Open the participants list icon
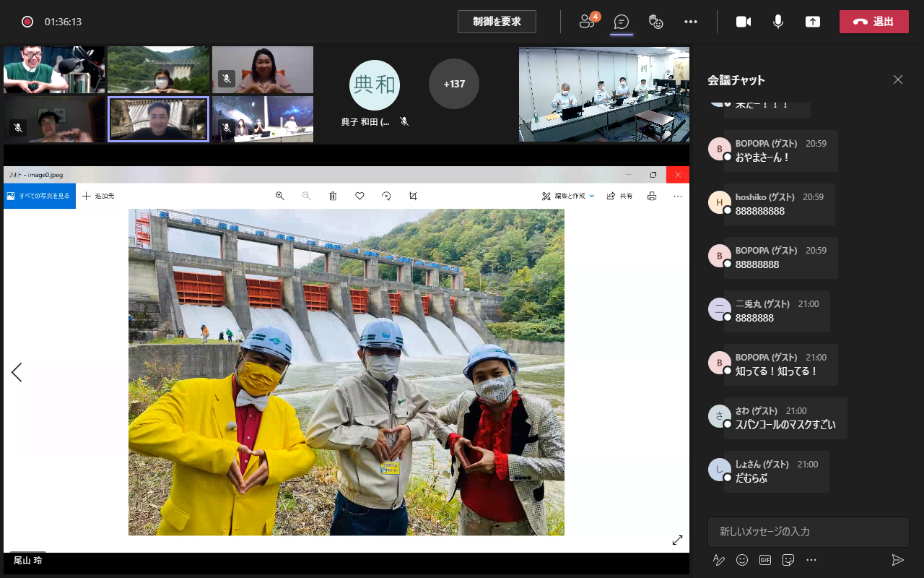This screenshot has height=578, width=924. (587, 22)
